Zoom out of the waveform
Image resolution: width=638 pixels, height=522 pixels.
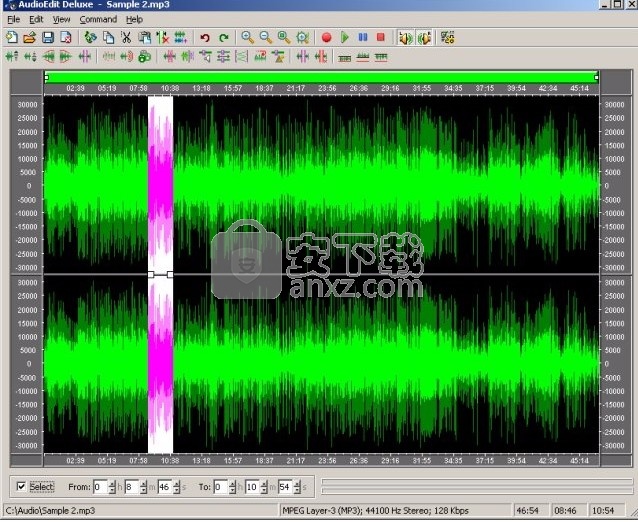click(x=266, y=37)
